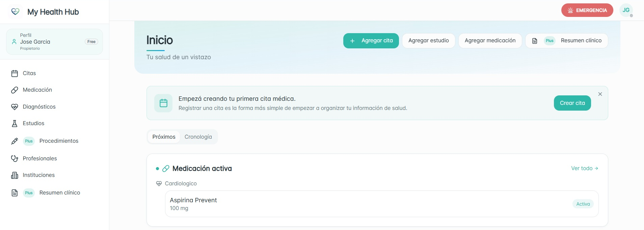Click the Estudios flask icon
Image resolution: width=644 pixels, height=230 pixels.
tap(15, 123)
